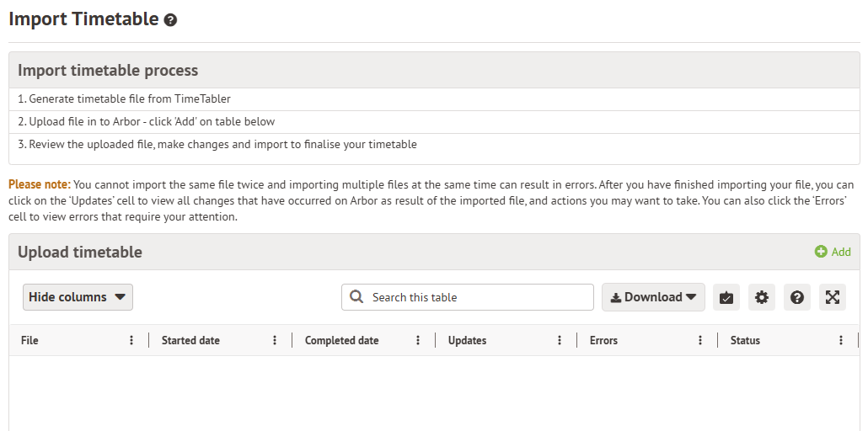The width and height of the screenshot is (868, 431).
Task: Open Started date column options menu
Action: (x=275, y=341)
